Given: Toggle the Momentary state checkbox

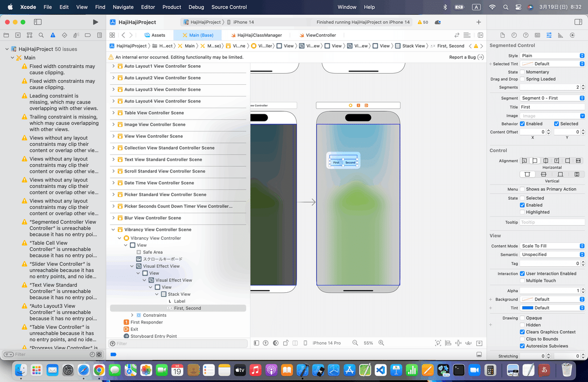Looking at the screenshot, I should click(x=522, y=72).
